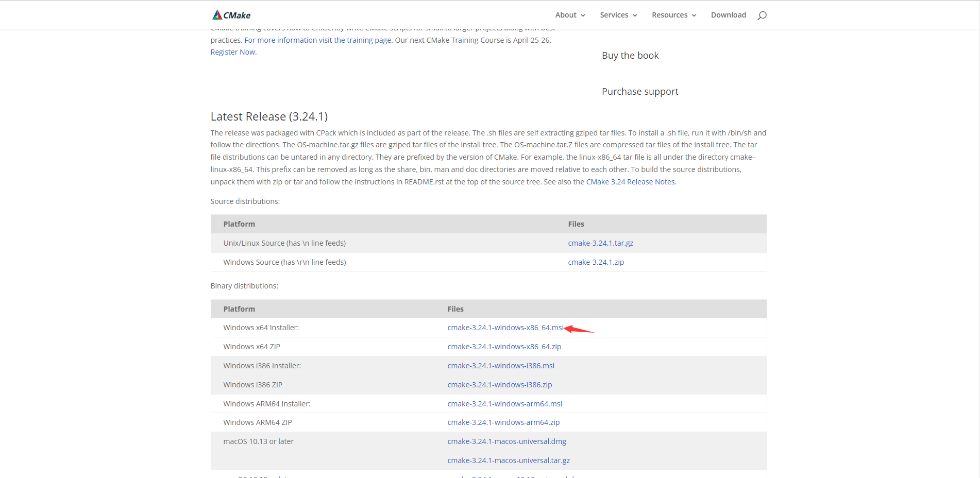Select the Latest Release (3.24.1) heading
Viewport: 980px width, 478px height.
[269, 116]
